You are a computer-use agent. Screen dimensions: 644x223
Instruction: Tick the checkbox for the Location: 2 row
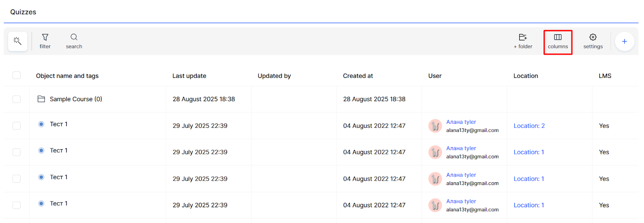pyautogui.click(x=17, y=126)
